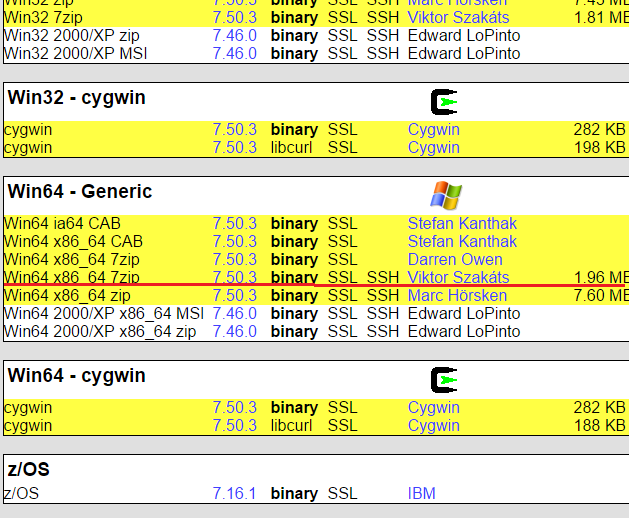Click "libcurl" type in Win32 cygwin row
The image size is (629, 518).
click(x=291, y=148)
